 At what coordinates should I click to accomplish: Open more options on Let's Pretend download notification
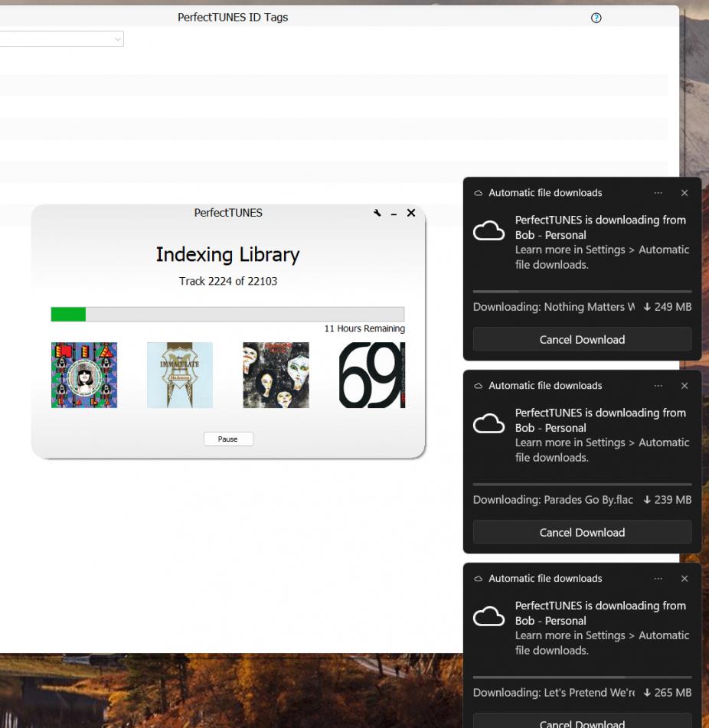658,579
